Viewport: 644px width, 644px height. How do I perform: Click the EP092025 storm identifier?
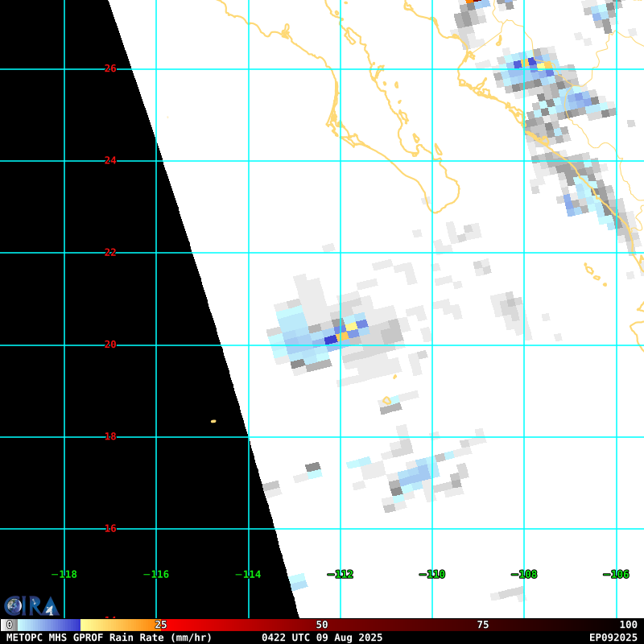pyautogui.click(x=613, y=638)
